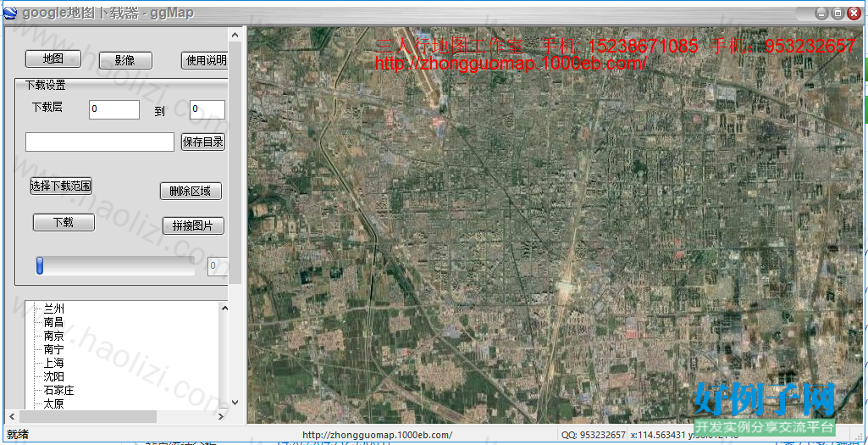Click the x:114.563431 coordinate readout
The image size is (868, 445).
tap(658, 435)
